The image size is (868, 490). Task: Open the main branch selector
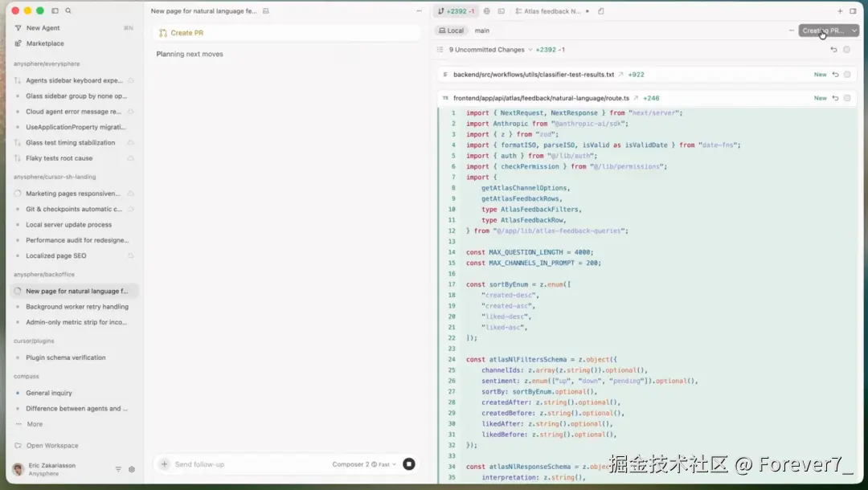pos(481,31)
